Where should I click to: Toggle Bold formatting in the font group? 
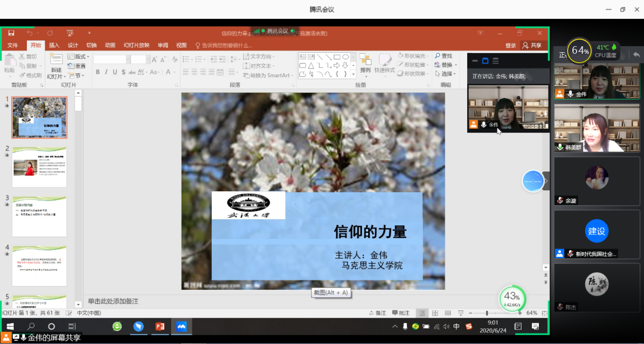coord(98,73)
